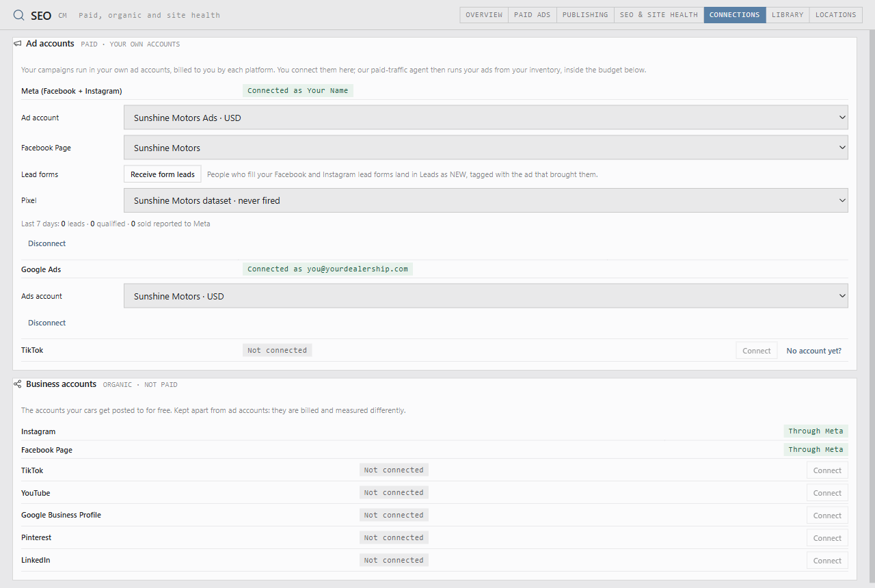This screenshot has height=588, width=875.
Task: Click the Google Business Profile label
Action: (61, 515)
